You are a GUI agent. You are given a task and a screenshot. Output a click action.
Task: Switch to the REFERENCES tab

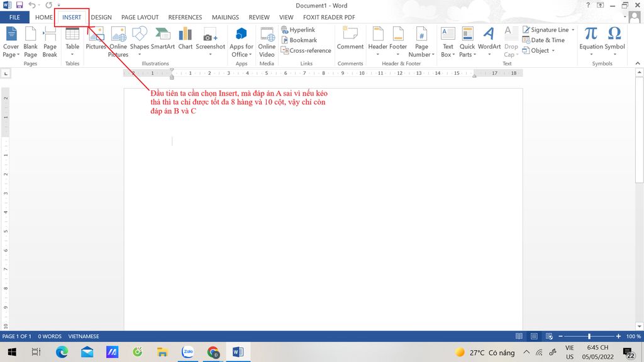pos(185,17)
